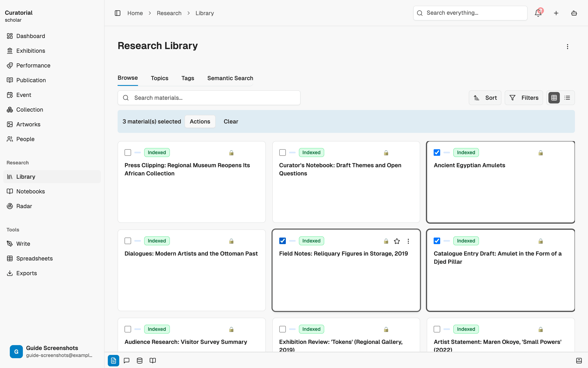This screenshot has width=588, height=368.
Task: Open the database icon in bottom toolbar
Action: [140, 360]
